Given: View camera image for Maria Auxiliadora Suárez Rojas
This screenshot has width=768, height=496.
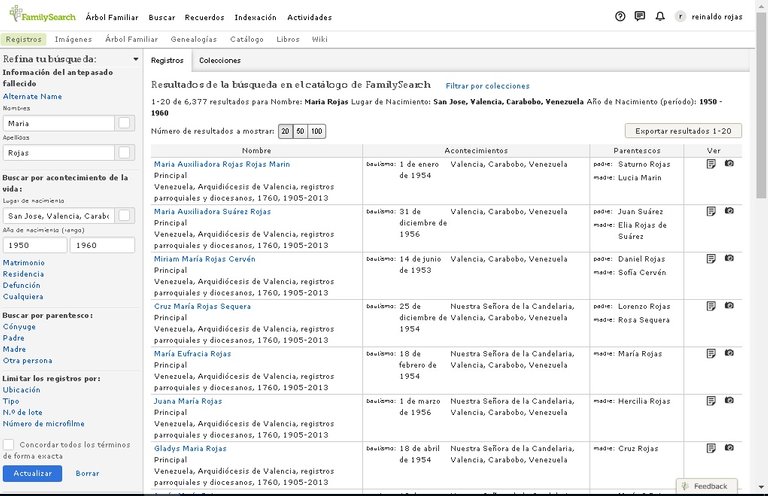Looking at the screenshot, I should [x=729, y=211].
